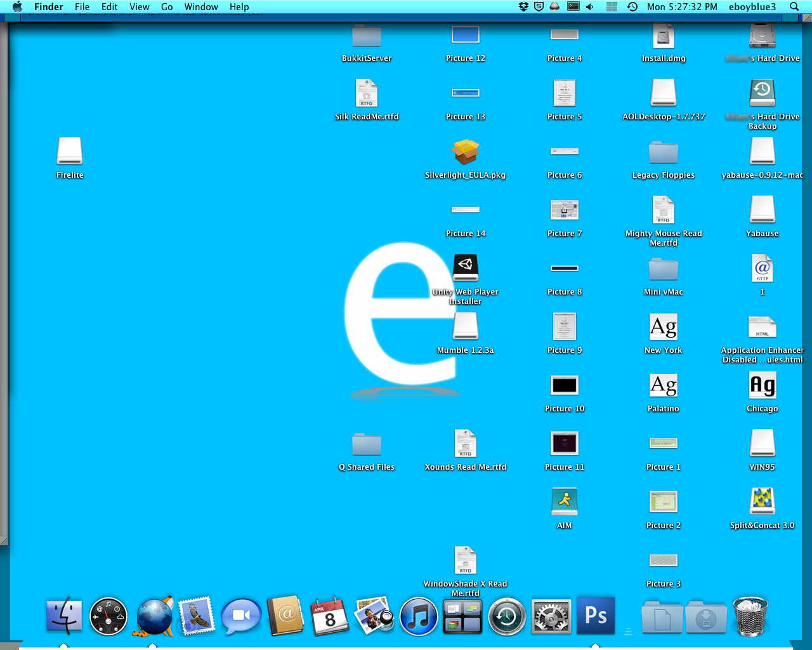Open the Go menu
Image resolution: width=812 pixels, height=650 pixels.
167,7
